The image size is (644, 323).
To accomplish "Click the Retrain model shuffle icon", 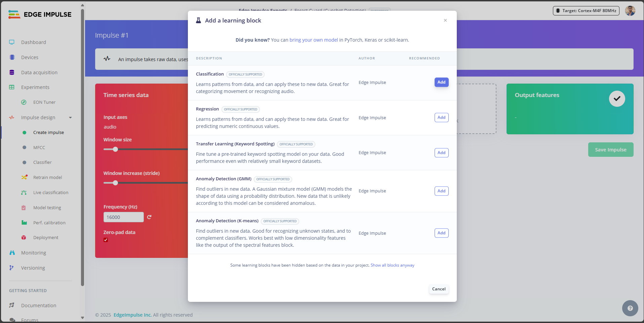I will (24, 177).
